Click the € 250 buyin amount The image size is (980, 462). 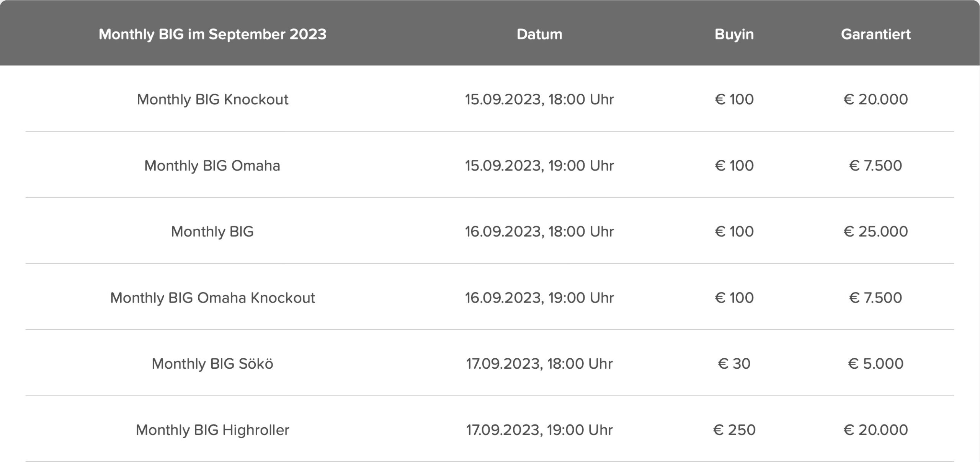pos(734,430)
